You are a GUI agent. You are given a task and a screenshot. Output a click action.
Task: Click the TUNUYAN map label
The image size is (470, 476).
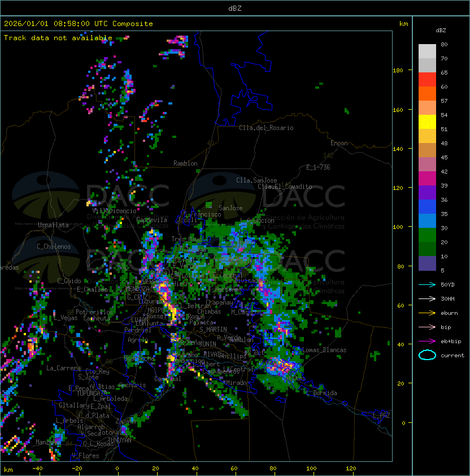[120, 440]
